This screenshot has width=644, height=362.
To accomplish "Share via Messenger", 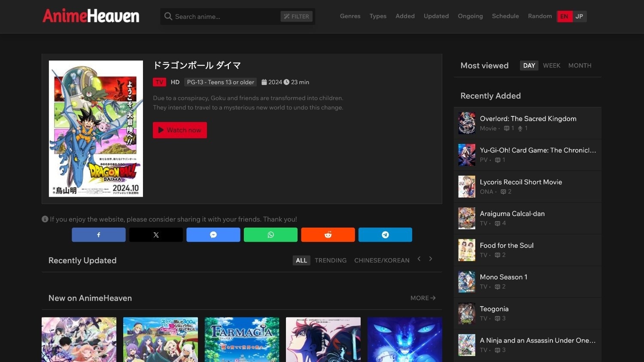I will coord(213,235).
